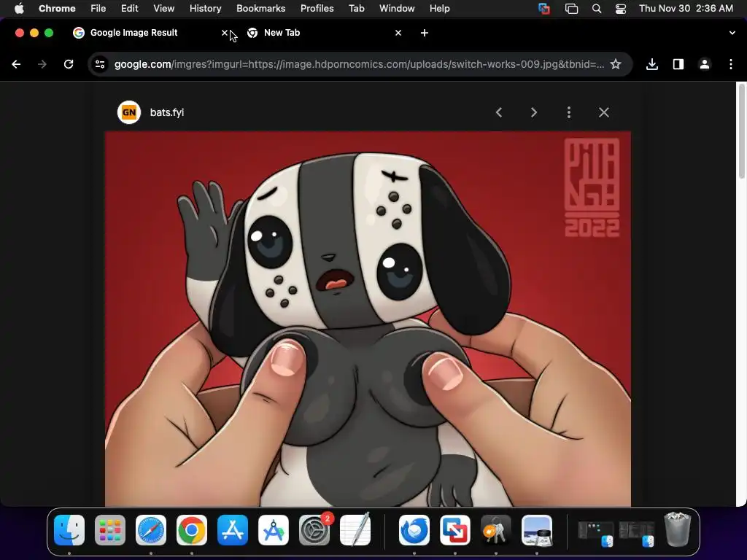Image resolution: width=747 pixels, height=560 pixels.
Task: Close the New Tab tab
Action: (x=398, y=33)
